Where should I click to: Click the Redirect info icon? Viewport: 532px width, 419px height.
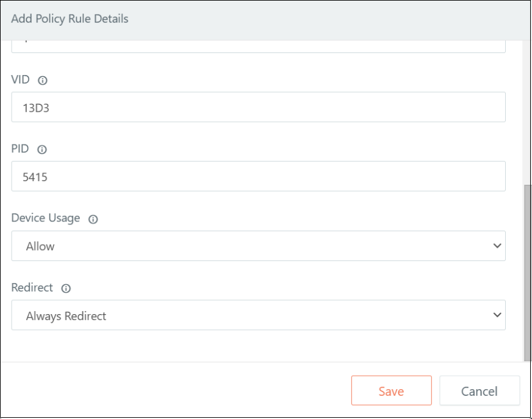pyautogui.click(x=66, y=288)
